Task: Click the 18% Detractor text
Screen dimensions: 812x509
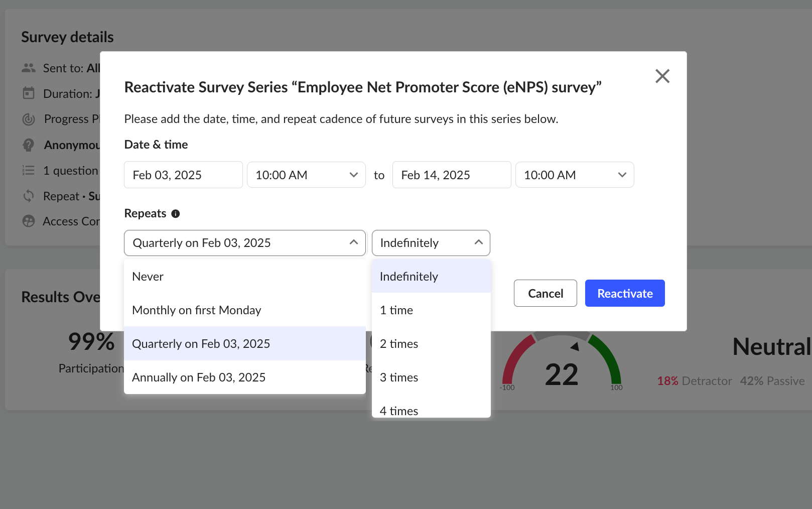Action: click(x=695, y=381)
